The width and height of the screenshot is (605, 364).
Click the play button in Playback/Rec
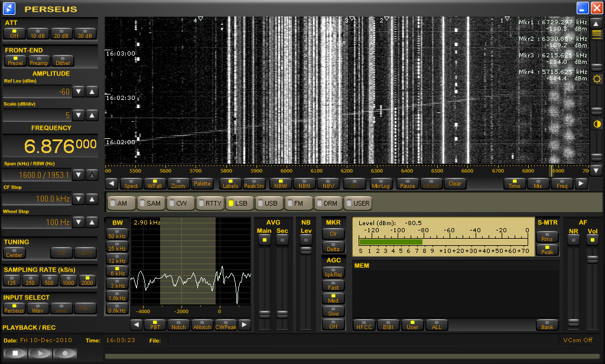point(40,353)
